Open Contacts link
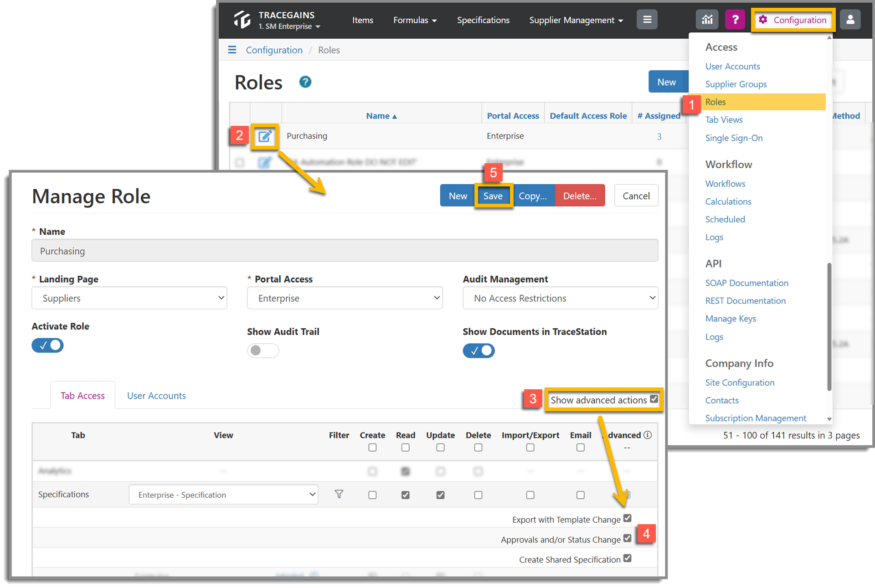 click(x=722, y=400)
